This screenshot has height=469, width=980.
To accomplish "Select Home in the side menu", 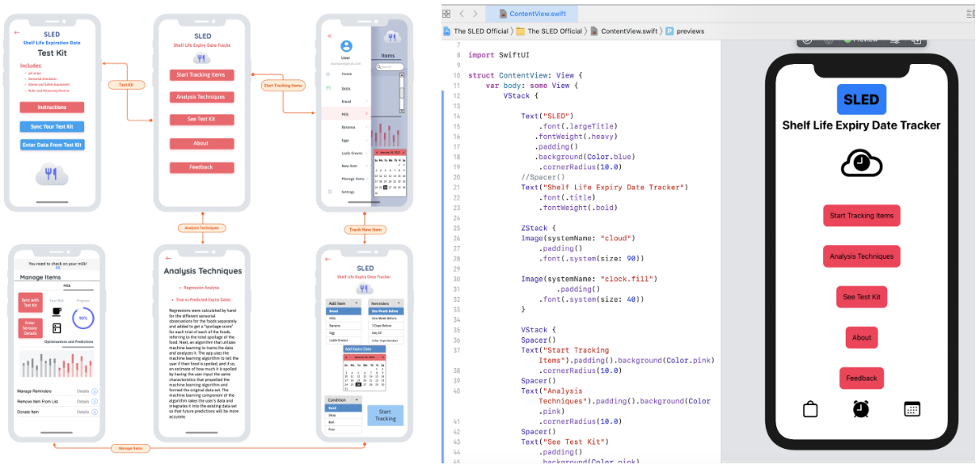I will pyautogui.click(x=346, y=74).
